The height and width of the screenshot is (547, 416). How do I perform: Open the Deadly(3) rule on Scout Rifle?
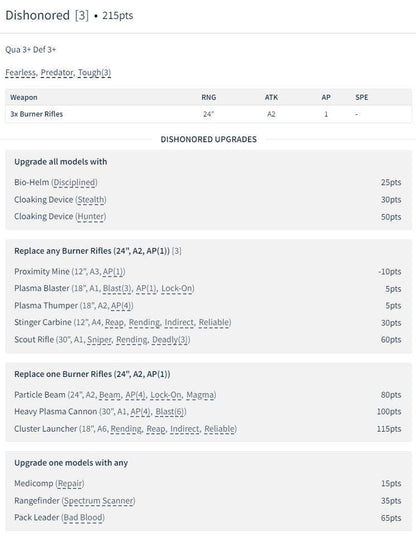click(x=170, y=339)
